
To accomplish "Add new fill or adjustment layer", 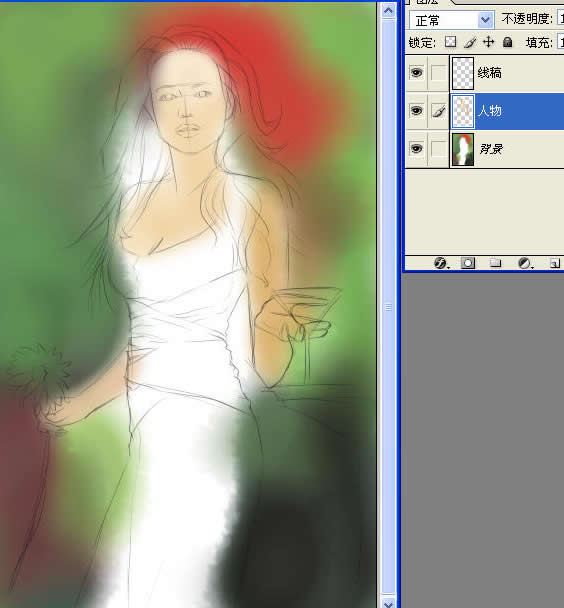I will point(524,263).
